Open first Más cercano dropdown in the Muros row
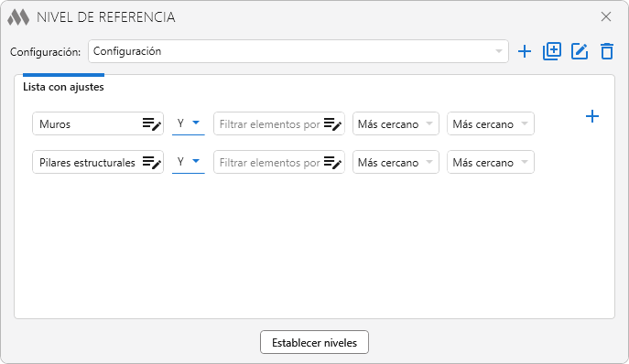629x364 pixels. coord(396,123)
